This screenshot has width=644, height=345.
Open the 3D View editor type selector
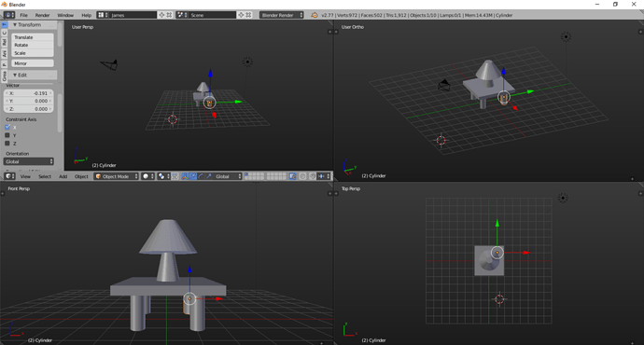click(9, 176)
